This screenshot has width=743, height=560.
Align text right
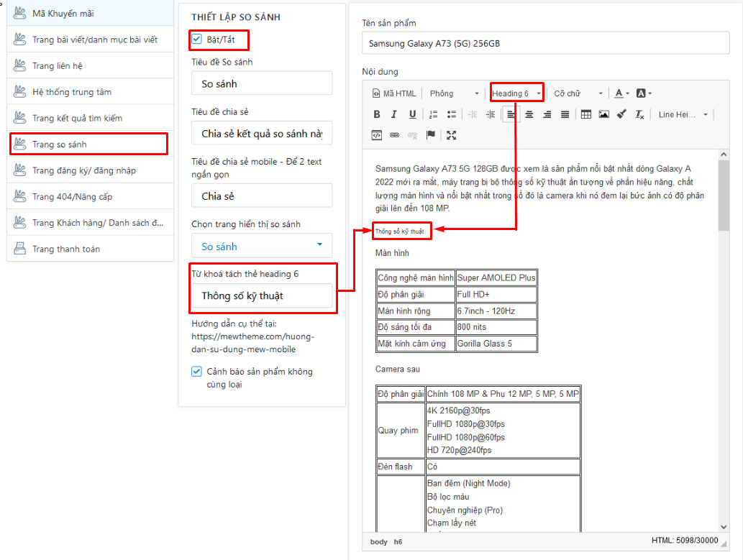click(547, 114)
